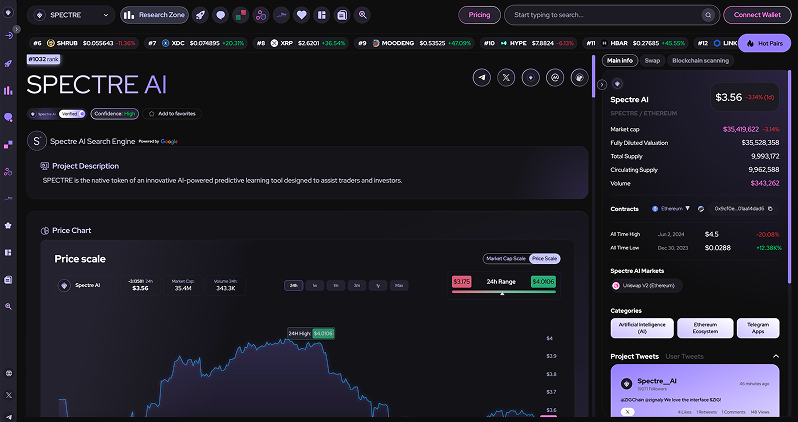Open the Artificial Intelligence (AI) category
Image resolution: width=798 pixels, height=422 pixels.
642,328
